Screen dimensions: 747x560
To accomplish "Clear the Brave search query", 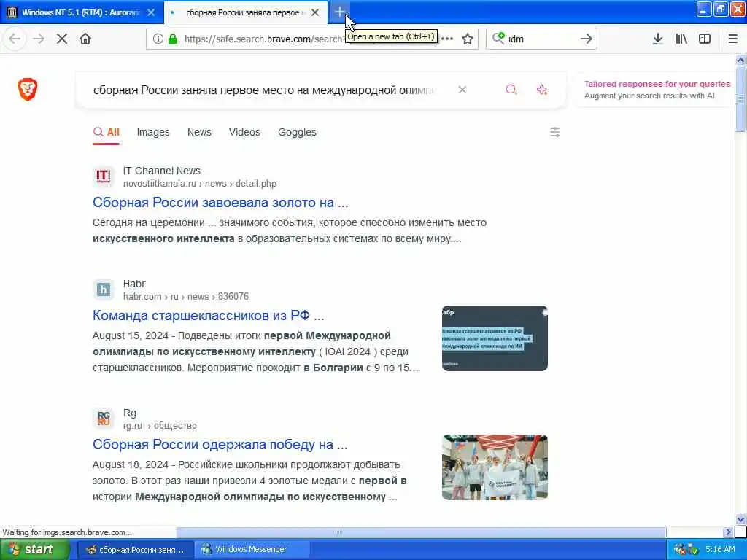I will click(462, 90).
